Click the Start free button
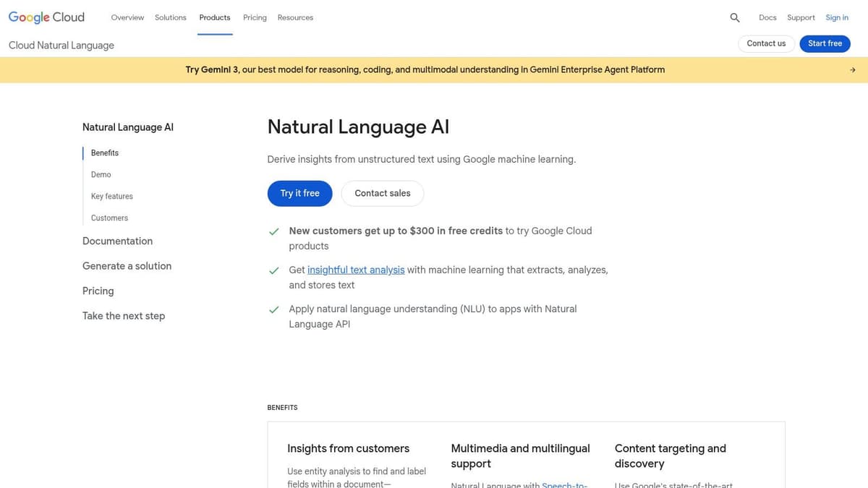The width and height of the screenshot is (868, 488). [x=825, y=43]
